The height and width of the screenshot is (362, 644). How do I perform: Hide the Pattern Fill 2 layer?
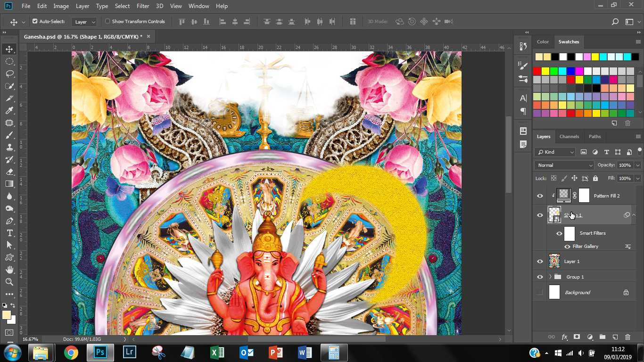click(x=540, y=196)
